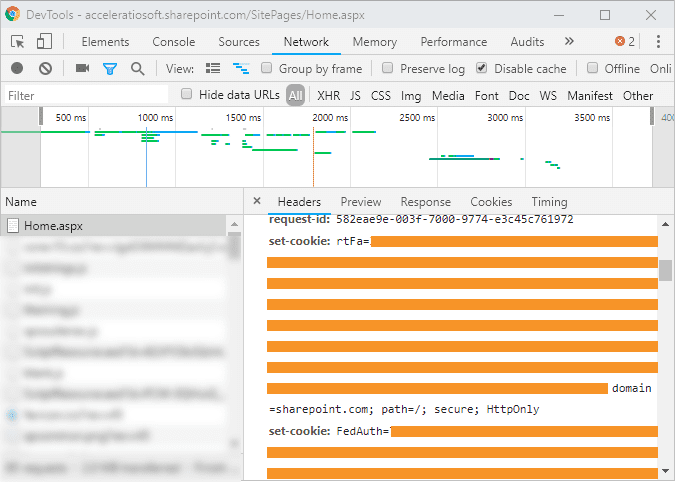Select the Network tab
The width and height of the screenshot is (676, 482).
[x=306, y=42]
